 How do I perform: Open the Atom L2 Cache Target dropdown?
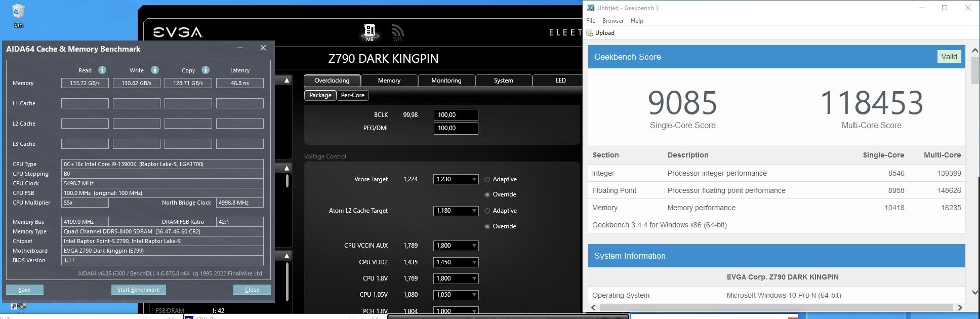coord(456,211)
